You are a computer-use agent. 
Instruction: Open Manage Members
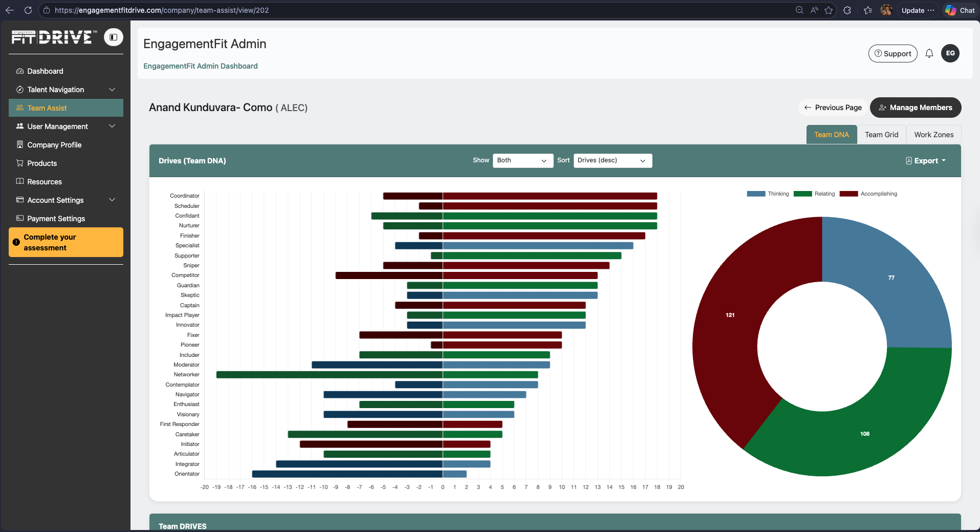click(916, 108)
